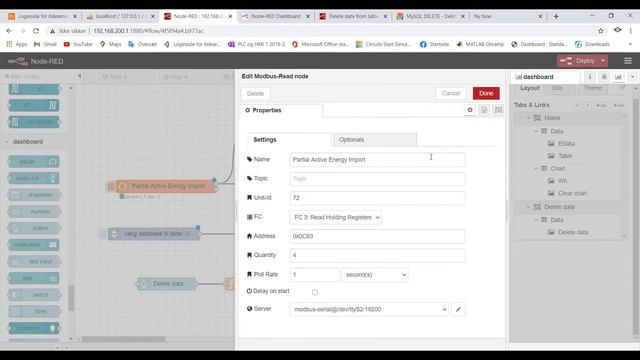Open node appearance settings icon

click(x=498, y=110)
